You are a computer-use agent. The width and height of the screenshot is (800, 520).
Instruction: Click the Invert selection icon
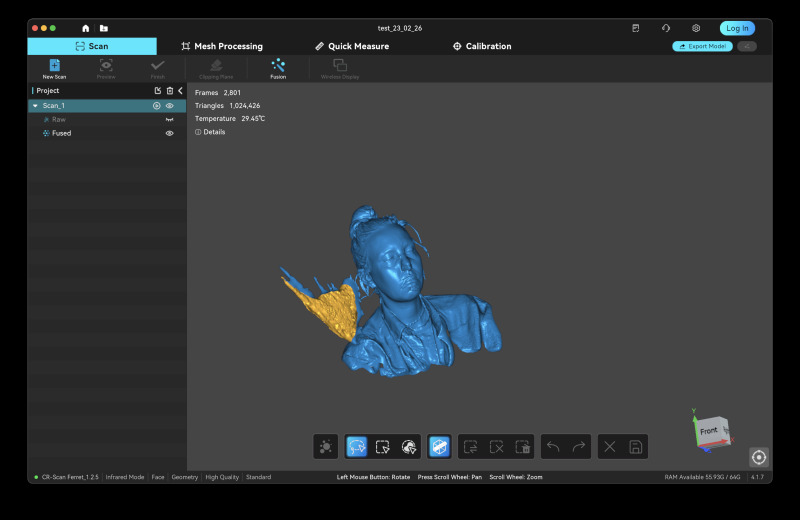(x=470, y=447)
